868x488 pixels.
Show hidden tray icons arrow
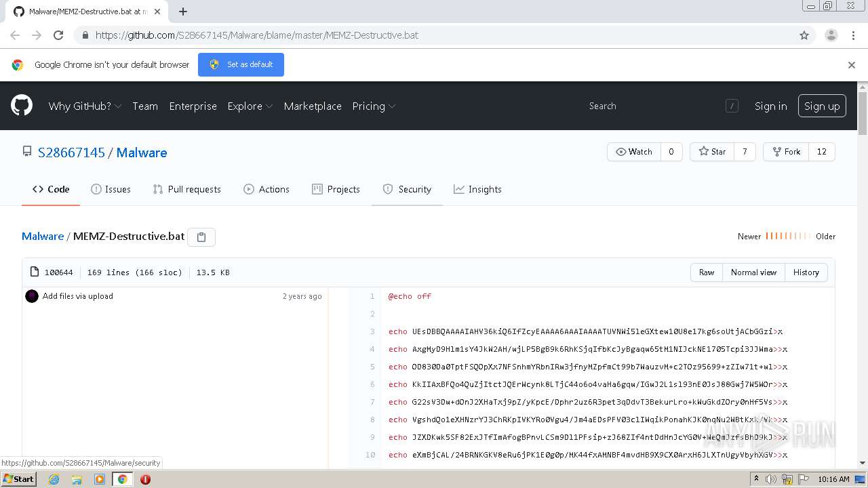tap(756, 479)
